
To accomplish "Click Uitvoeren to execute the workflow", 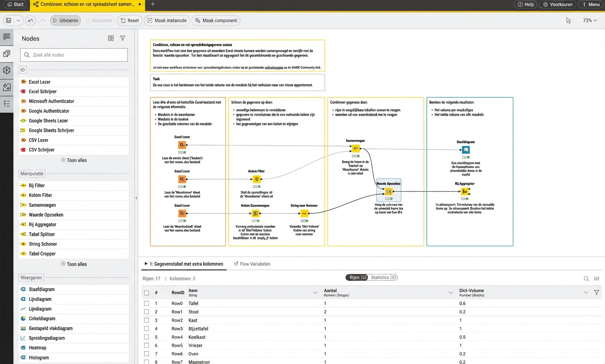I will pos(65,20).
